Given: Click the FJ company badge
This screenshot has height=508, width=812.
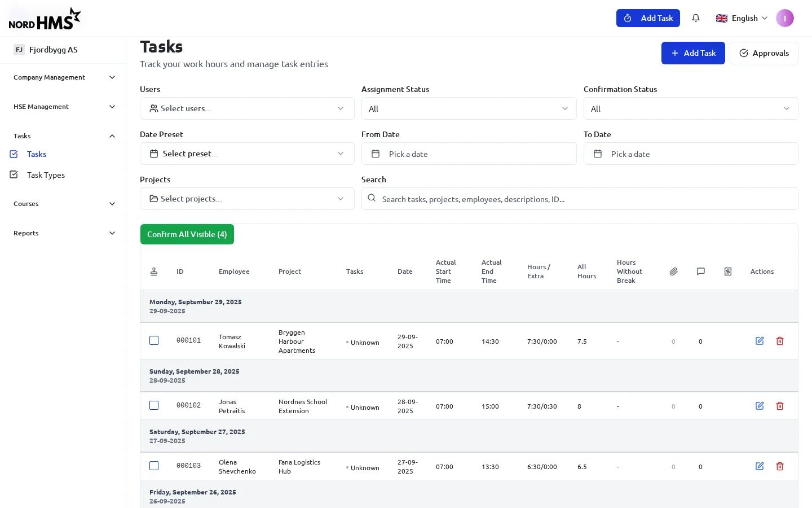Looking at the screenshot, I should click(19, 50).
